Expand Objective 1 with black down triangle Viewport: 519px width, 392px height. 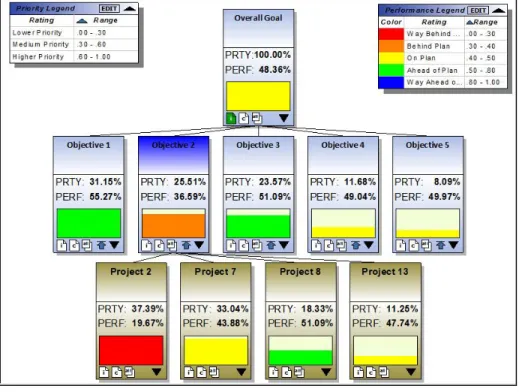point(114,245)
